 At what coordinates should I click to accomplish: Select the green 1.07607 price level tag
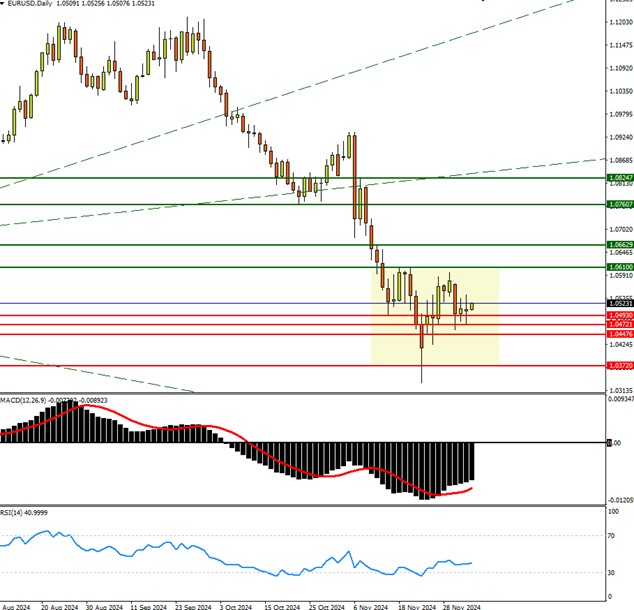click(x=619, y=204)
